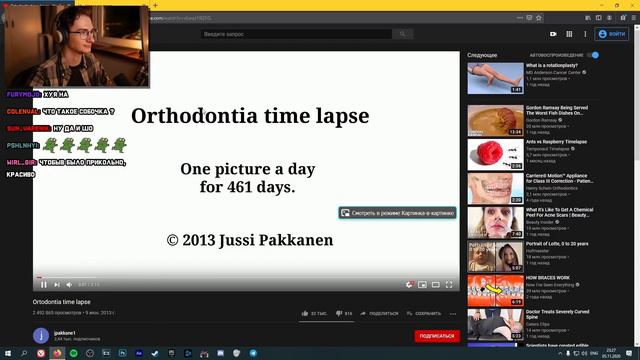Mute the video volume
Screen dimensions: 640x360
(x=69, y=284)
